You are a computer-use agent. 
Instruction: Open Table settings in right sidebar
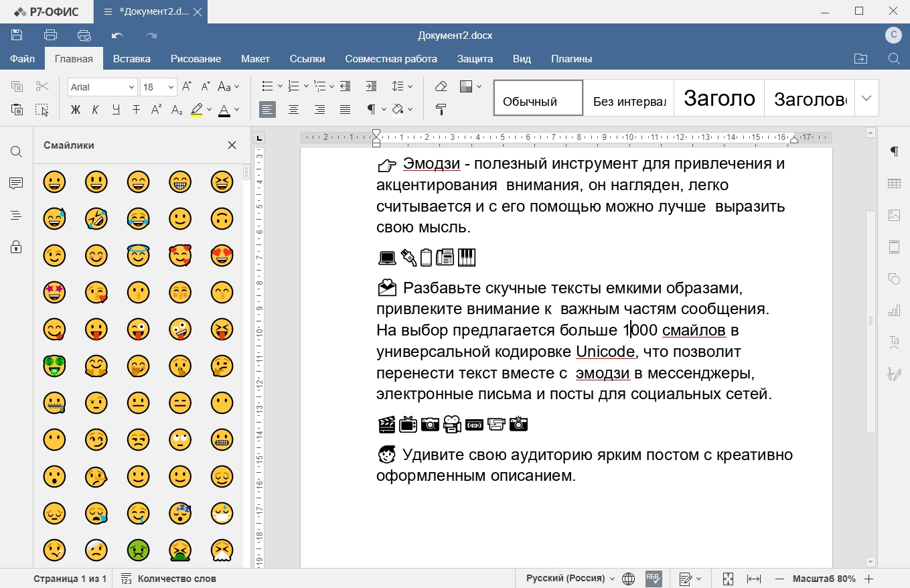894,183
